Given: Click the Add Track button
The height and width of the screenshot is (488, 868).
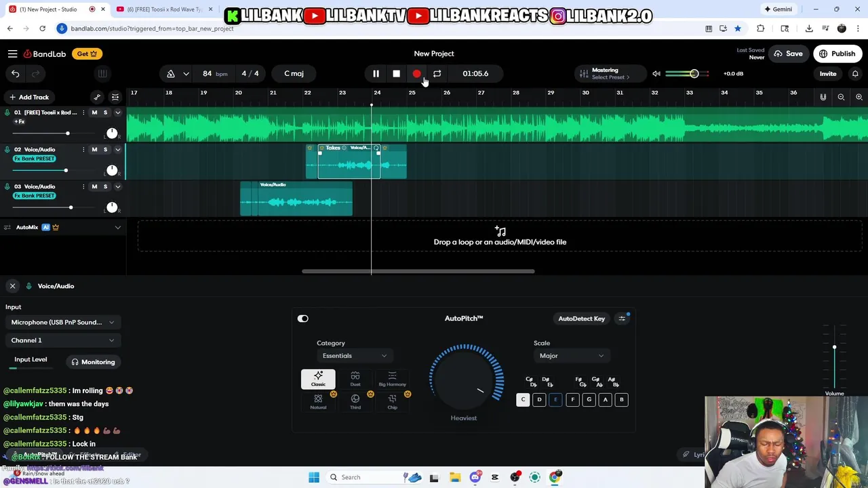Looking at the screenshot, I should [29, 97].
